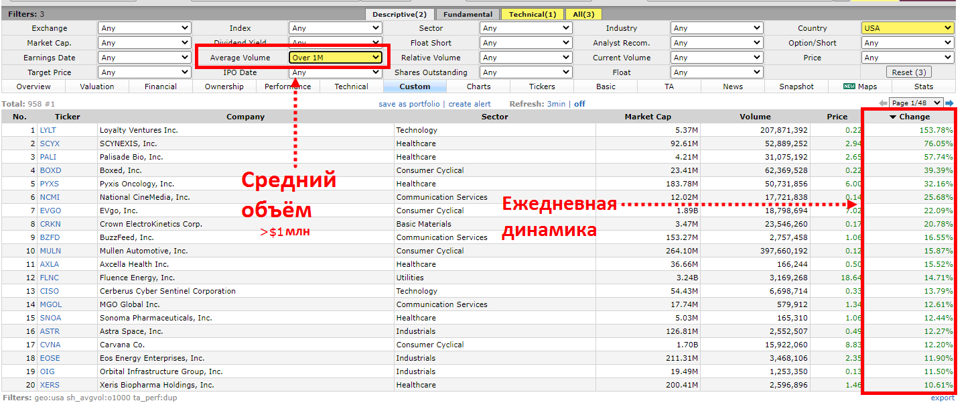
Task: Click the export link at bottom right
Action: point(942,397)
